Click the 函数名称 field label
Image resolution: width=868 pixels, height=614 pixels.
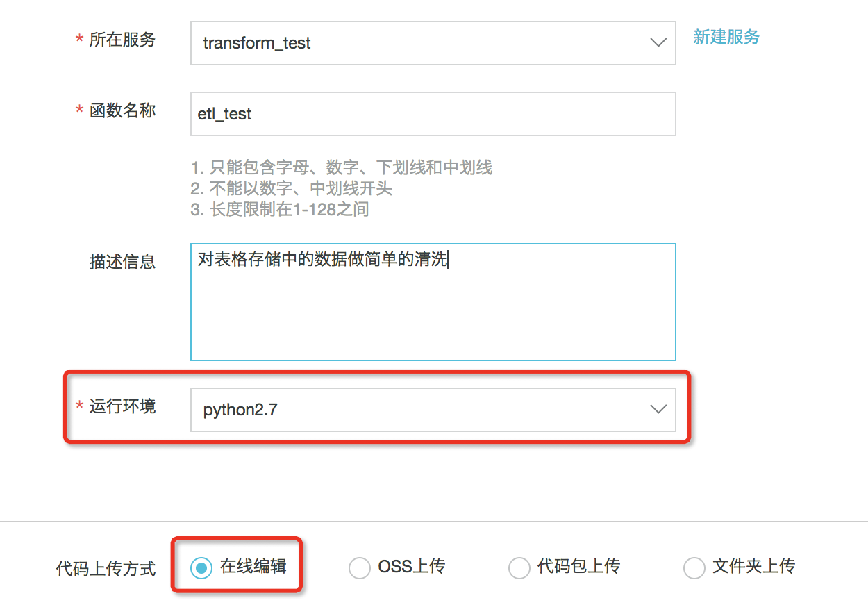[122, 110]
